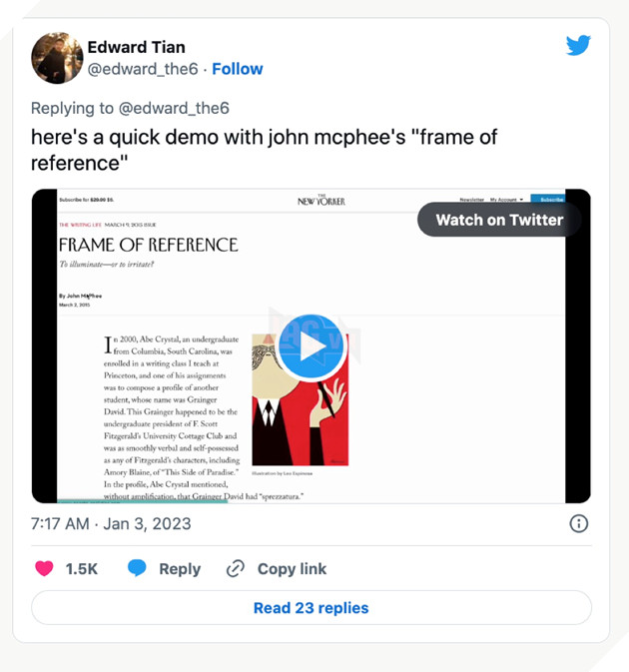
Task: Click the Watch on Twitter button
Action: [499, 220]
